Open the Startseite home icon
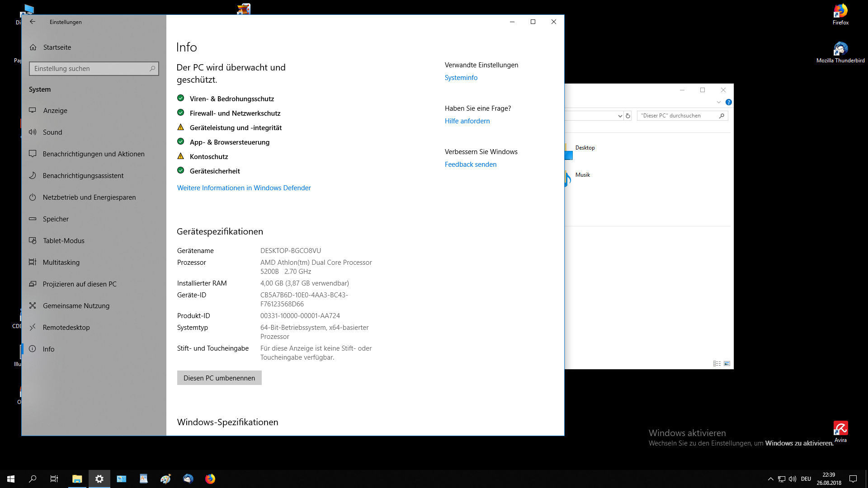Viewport: 868px width, 488px height. pyautogui.click(x=33, y=47)
